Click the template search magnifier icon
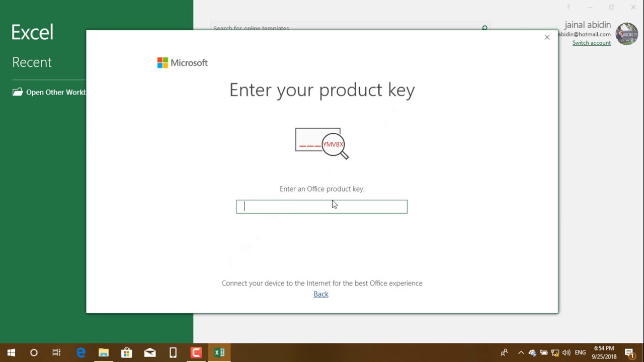This screenshot has height=362, width=644. pyautogui.click(x=485, y=28)
